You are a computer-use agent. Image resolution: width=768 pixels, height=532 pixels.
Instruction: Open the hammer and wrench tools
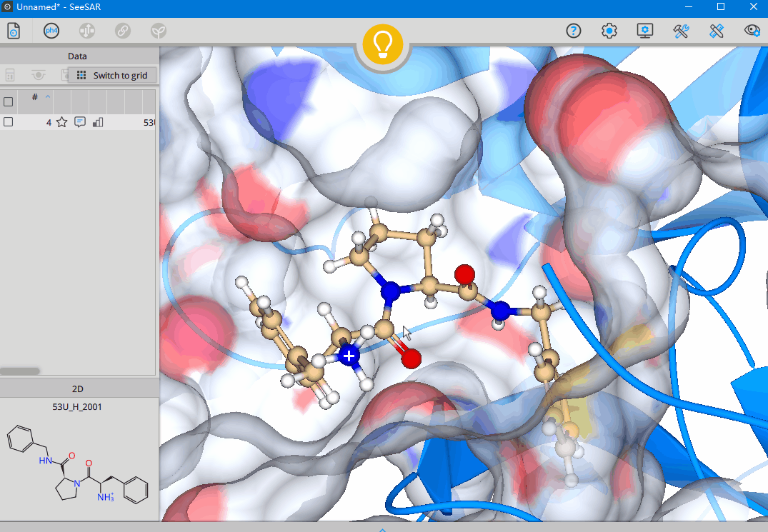681,31
